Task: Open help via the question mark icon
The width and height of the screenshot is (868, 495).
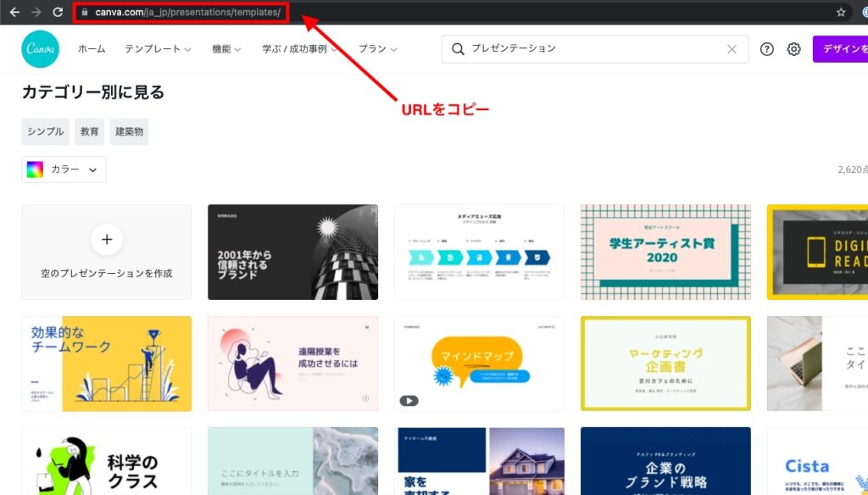Action: point(766,48)
